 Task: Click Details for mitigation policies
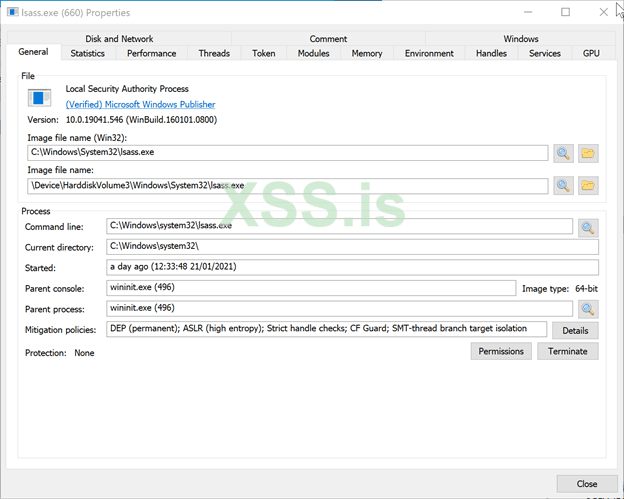tap(575, 330)
